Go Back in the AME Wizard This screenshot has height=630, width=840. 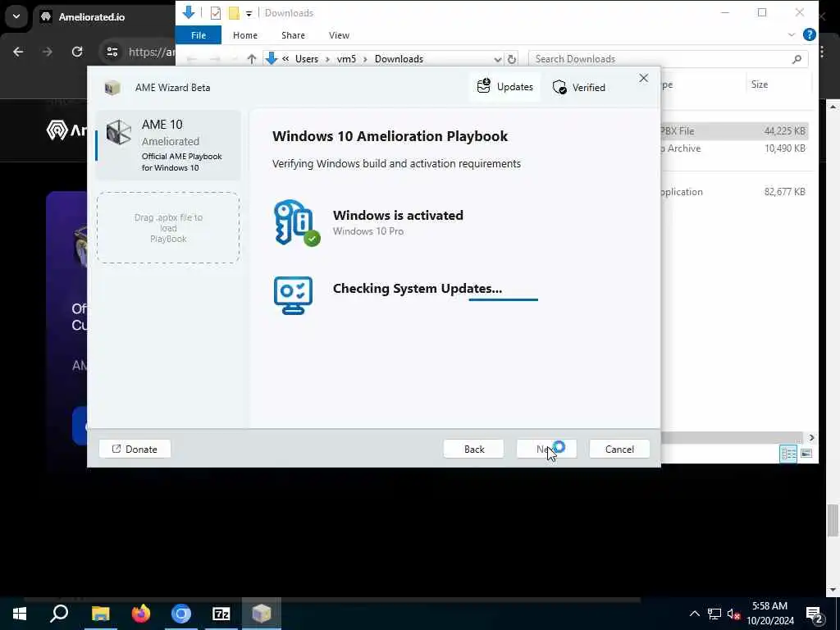click(473, 449)
